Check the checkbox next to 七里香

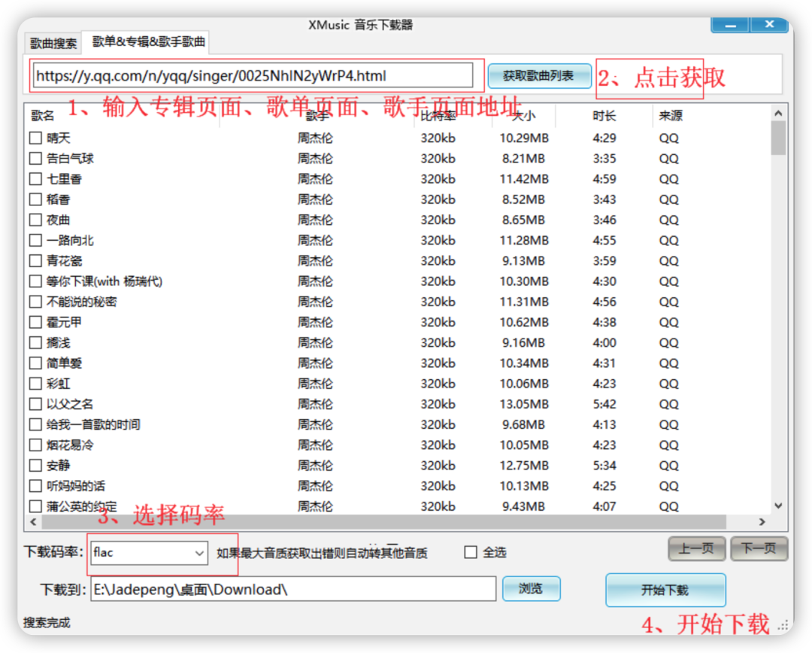coord(34,178)
